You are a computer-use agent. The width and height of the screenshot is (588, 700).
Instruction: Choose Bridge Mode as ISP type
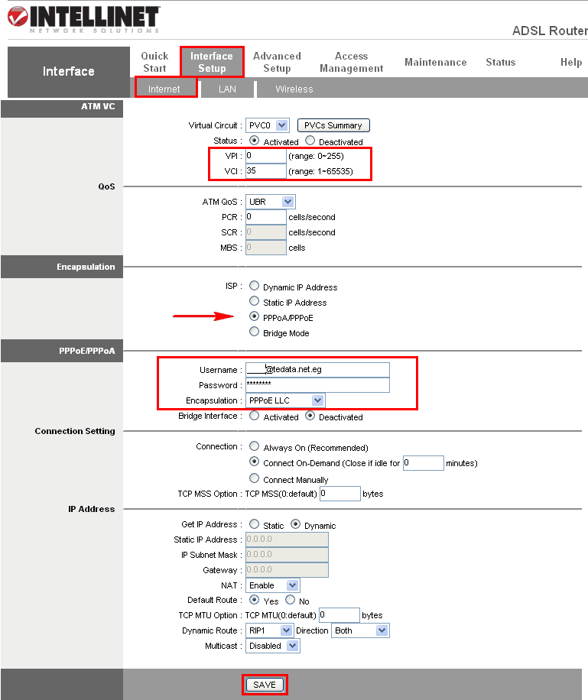point(254,332)
